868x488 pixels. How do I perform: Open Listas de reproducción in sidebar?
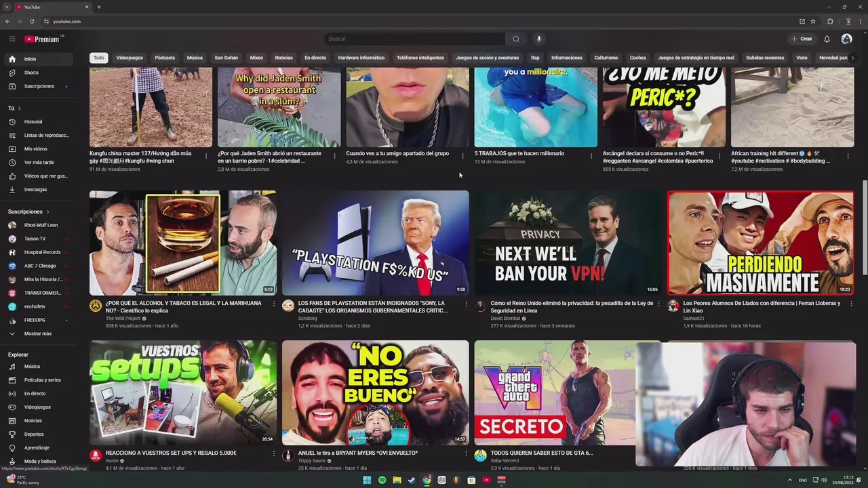tap(38, 136)
